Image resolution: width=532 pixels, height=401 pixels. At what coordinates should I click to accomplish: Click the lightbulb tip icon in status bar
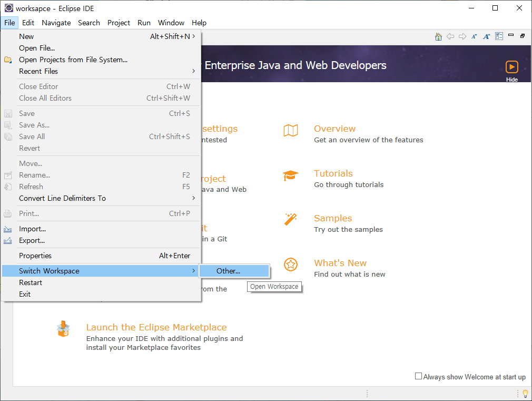coord(526,394)
